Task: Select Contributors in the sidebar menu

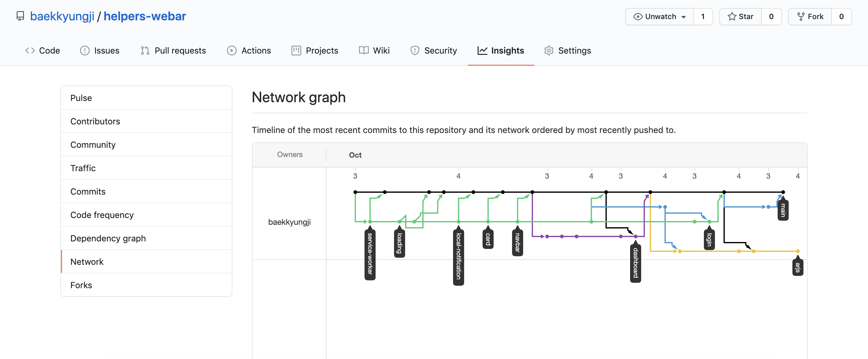Action: click(95, 121)
